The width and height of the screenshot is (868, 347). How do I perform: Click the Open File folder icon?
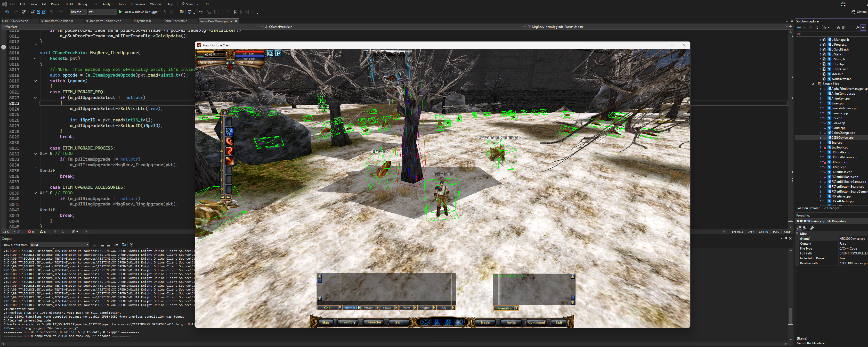pyautogui.click(x=33, y=12)
